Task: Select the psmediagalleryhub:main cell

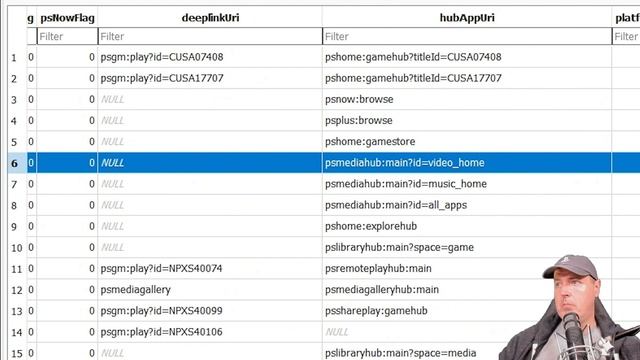Action: [467, 290]
